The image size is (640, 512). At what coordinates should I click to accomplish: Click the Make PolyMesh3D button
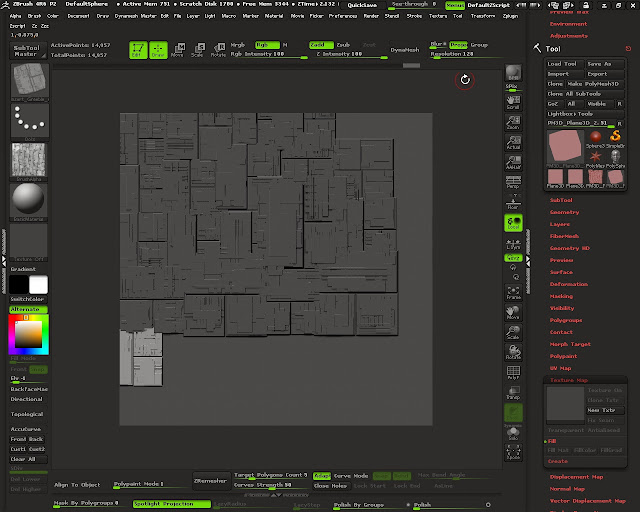[x=595, y=84]
